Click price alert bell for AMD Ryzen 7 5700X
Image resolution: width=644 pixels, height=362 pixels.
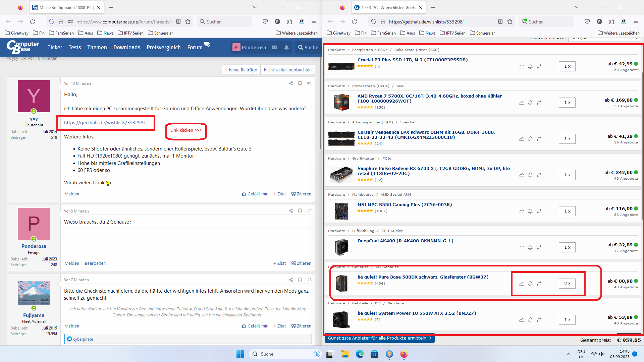click(530, 103)
